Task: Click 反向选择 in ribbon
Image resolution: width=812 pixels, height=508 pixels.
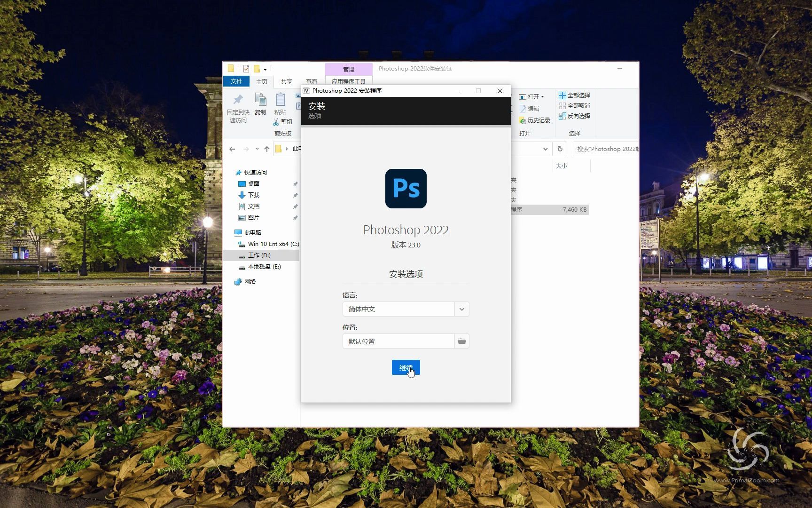Action: (x=574, y=116)
